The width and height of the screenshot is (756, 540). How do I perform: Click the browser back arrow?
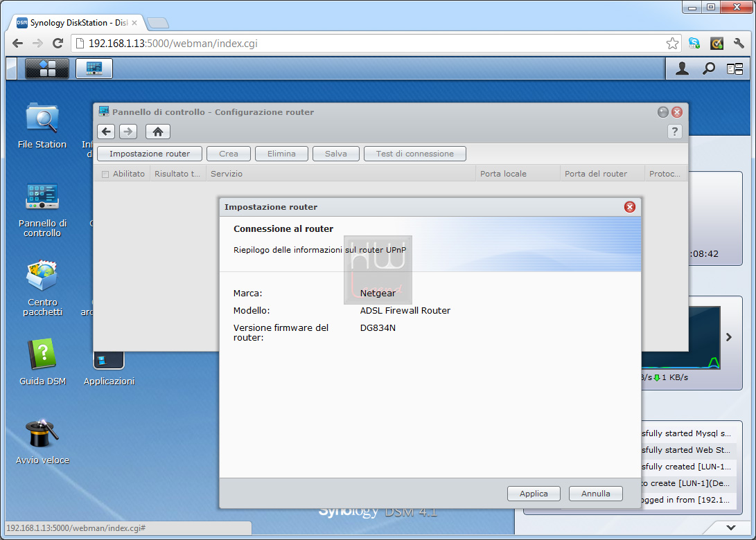[17, 44]
